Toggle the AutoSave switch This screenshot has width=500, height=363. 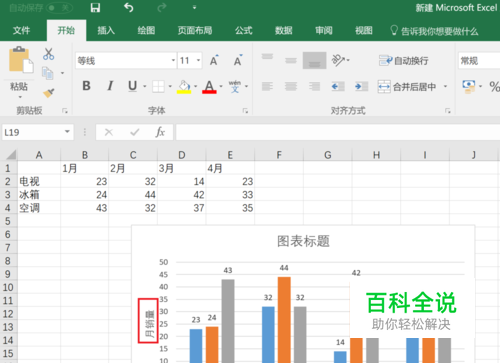(60, 8)
